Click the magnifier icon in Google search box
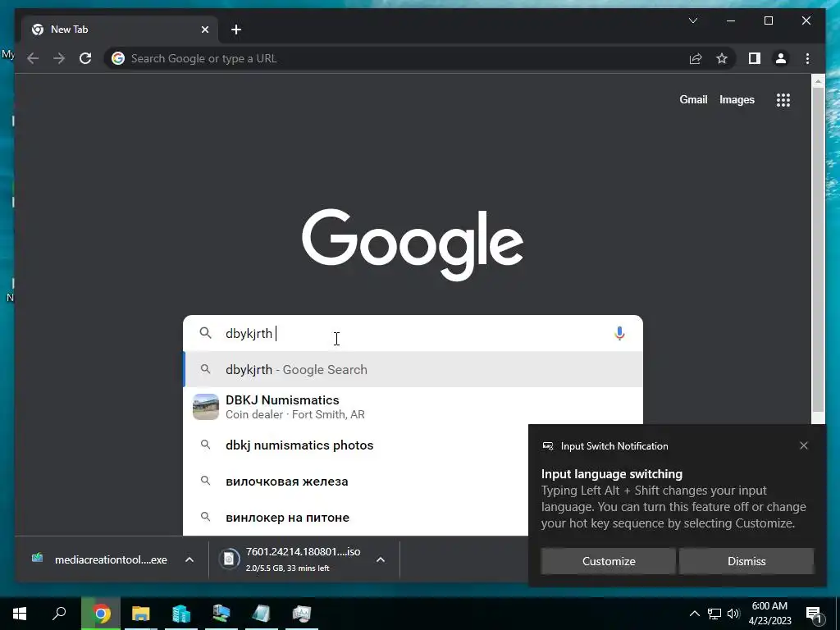840x630 pixels. (x=205, y=333)
